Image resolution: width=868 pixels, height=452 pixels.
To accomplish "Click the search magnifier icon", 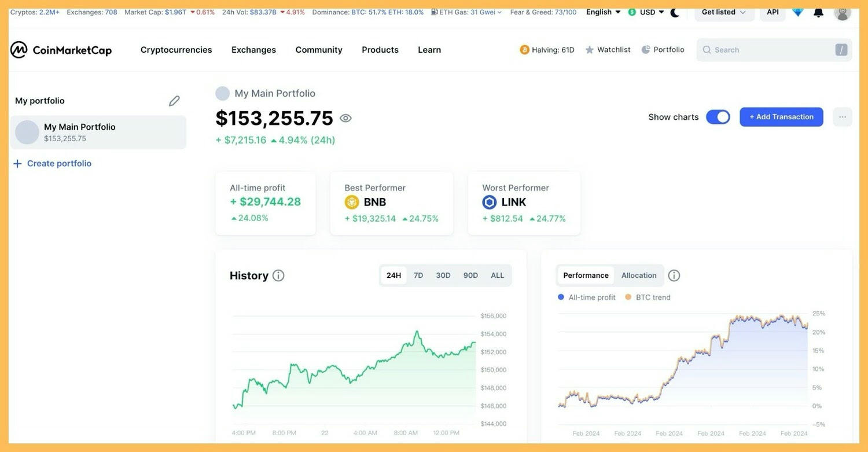I will pyautogui.click(x=707, y=50).
